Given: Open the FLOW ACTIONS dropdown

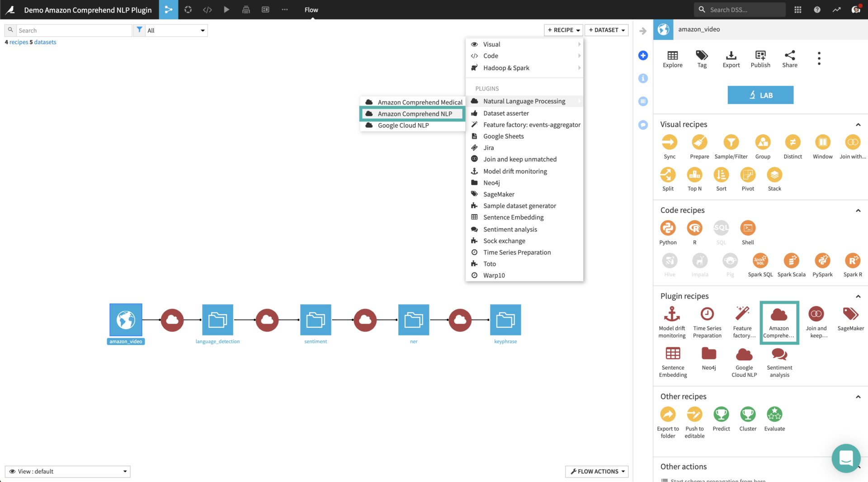Looking at the screenshot, I should point(596,471).
